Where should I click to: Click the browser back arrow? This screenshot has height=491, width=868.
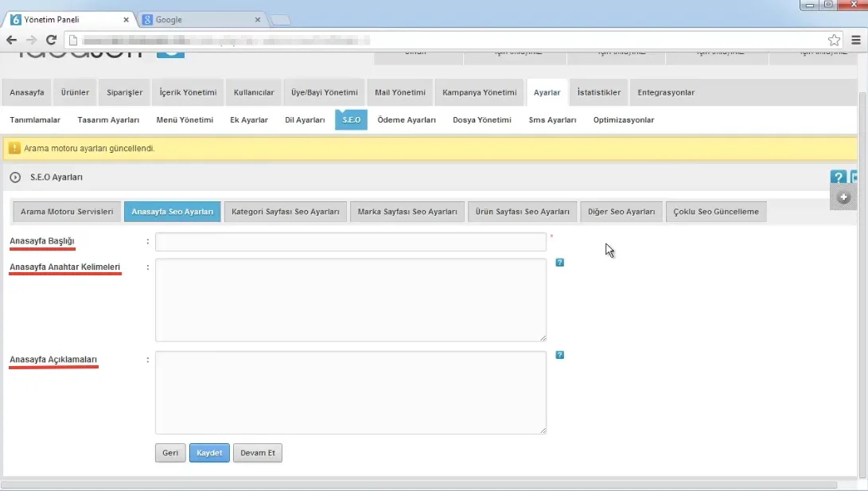click(x=11, y=40)
